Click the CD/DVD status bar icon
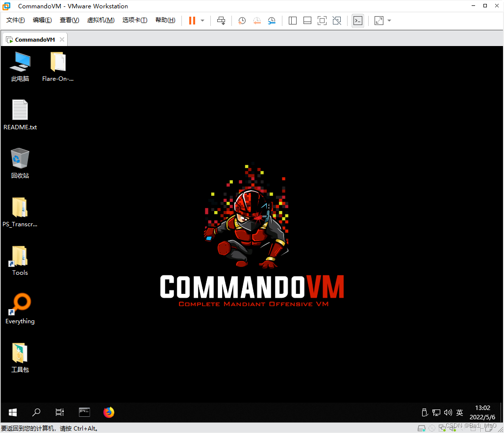The image size is (504, 433). click(432, 428)
